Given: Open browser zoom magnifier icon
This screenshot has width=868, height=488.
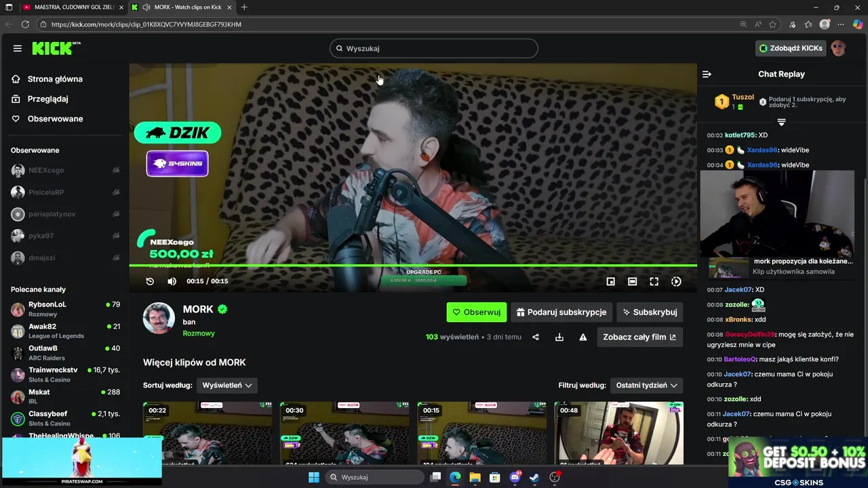Looking at the screenshot, I should tap(744, 24).
